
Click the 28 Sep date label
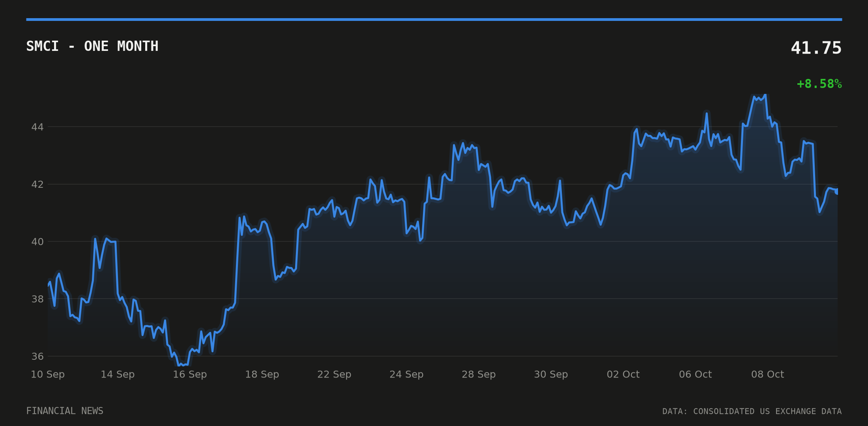479,374
